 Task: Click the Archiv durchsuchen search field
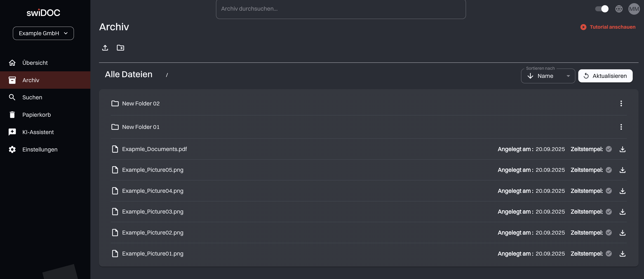(341, 9)
